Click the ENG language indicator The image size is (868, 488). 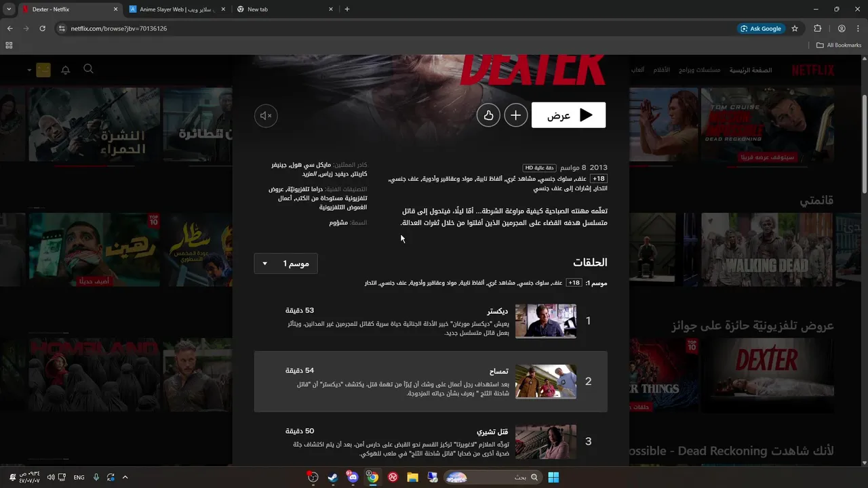(79, 477)
